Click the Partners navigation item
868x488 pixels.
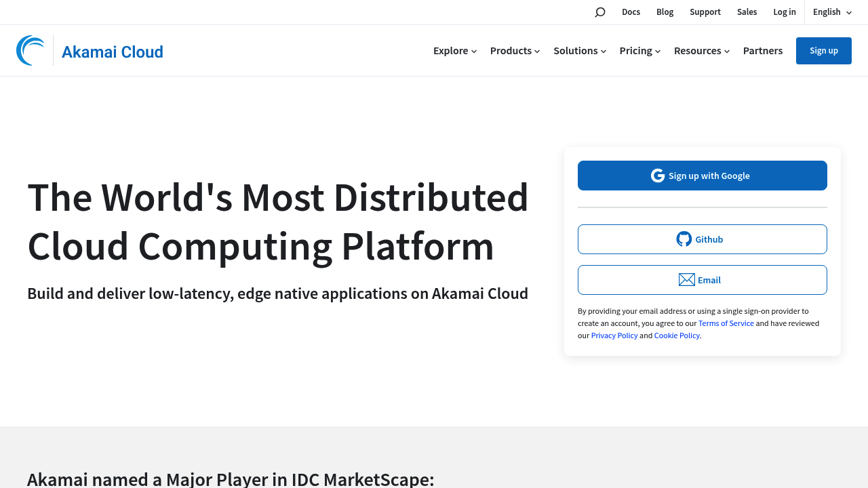[x=762, y=50]
